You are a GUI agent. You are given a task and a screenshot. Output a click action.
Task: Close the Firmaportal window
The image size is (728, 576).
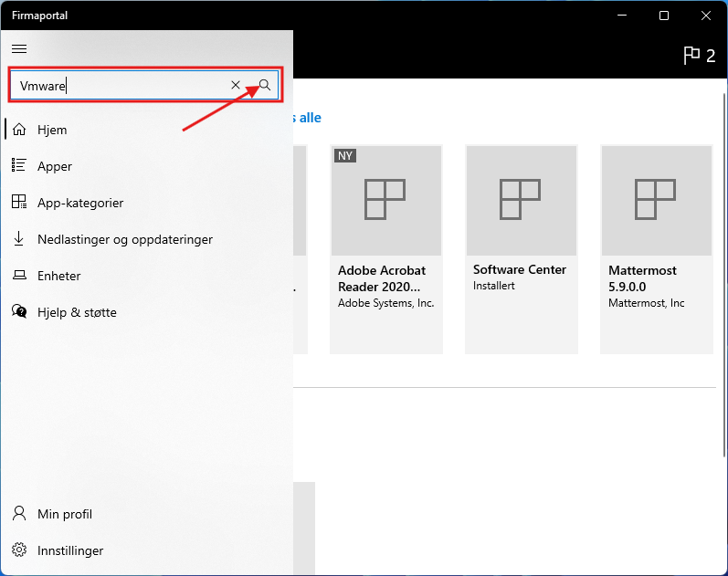tap(706, 16)
